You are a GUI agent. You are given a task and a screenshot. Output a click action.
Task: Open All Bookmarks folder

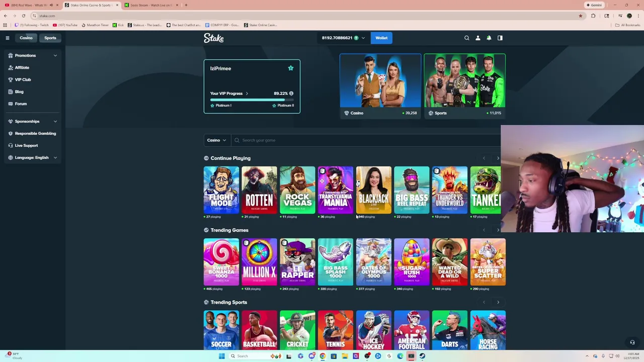point(628,25)
